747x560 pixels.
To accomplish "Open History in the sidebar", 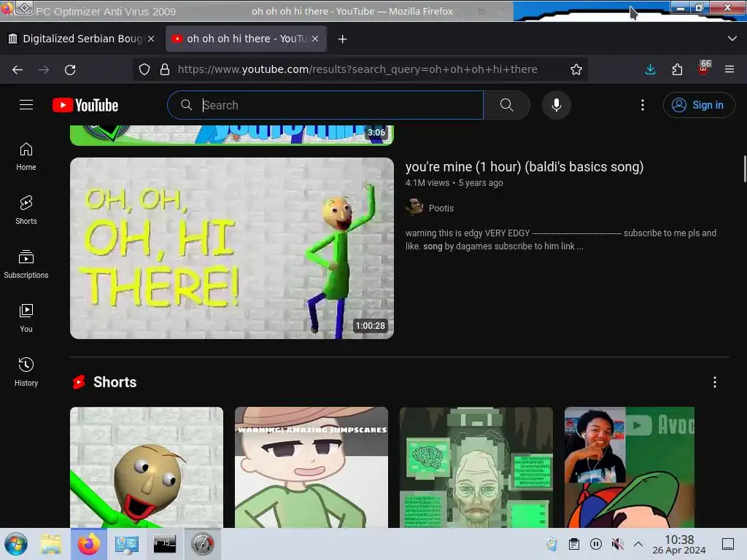I will coord(26,372).
